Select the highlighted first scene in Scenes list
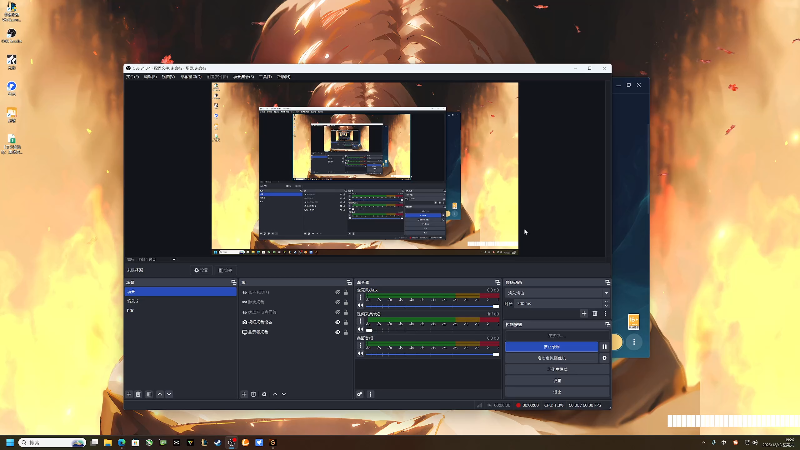 click(x=181, y=292)
